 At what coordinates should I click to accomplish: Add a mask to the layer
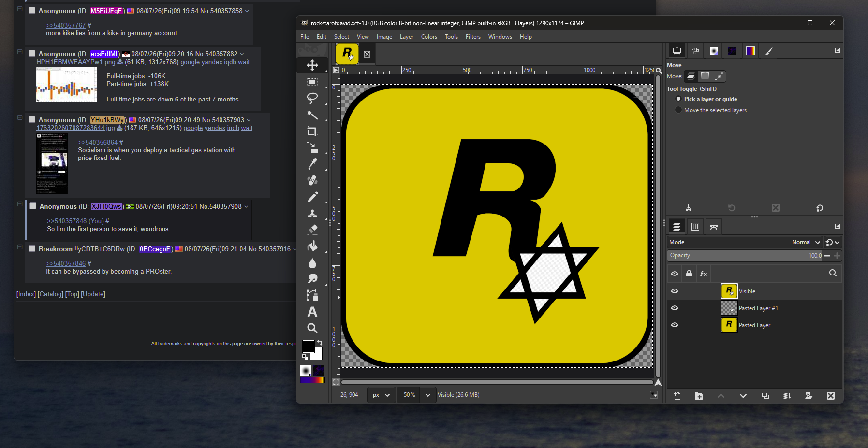click(x=809, y=396)
